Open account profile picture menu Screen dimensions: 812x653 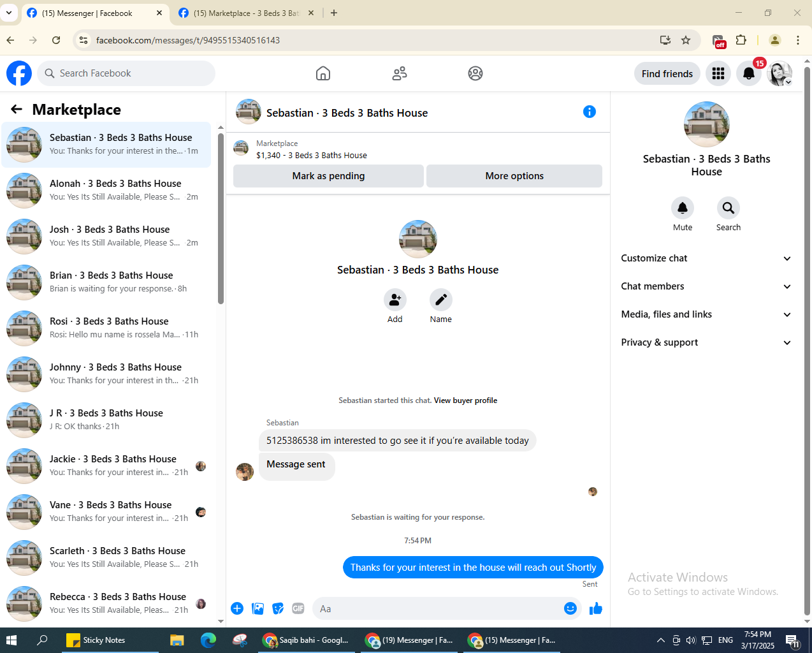coord(779,73)
